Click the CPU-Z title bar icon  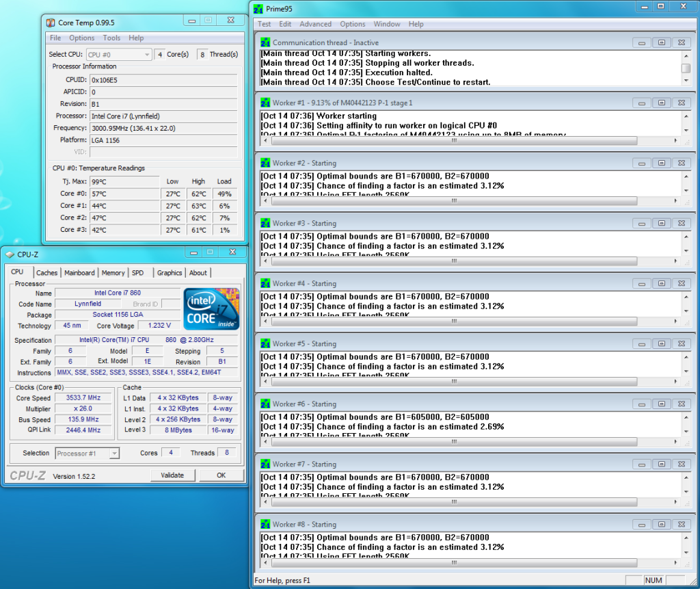[10, 254]
